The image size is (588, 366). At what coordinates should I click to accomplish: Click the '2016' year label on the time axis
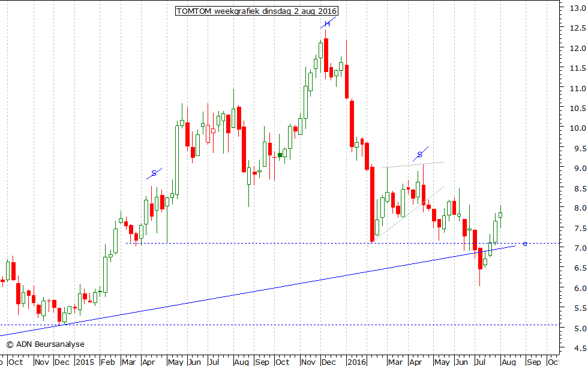(356, 362)
